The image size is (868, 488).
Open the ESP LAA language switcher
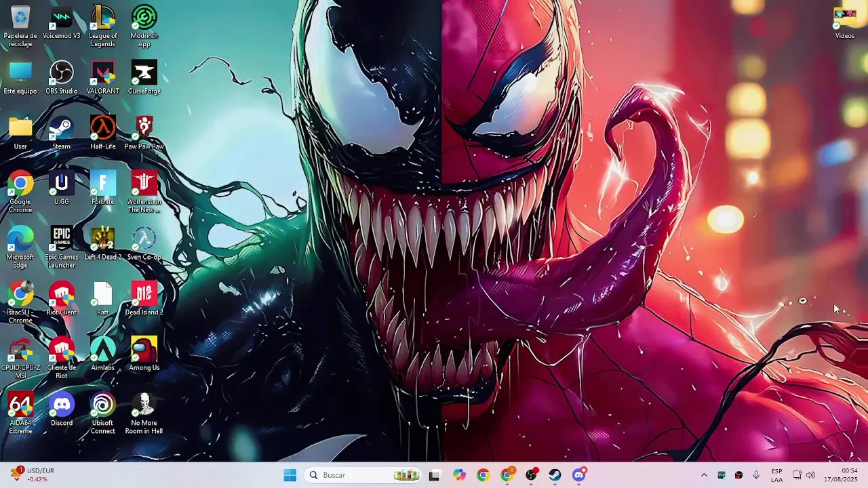tap(776, 475)
